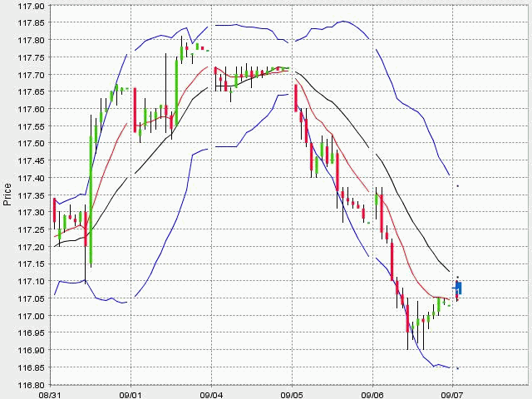This screenshot has width=532, height=399.
Task: Click the 117.10 price axis label
Action: [x=31, y=281]
